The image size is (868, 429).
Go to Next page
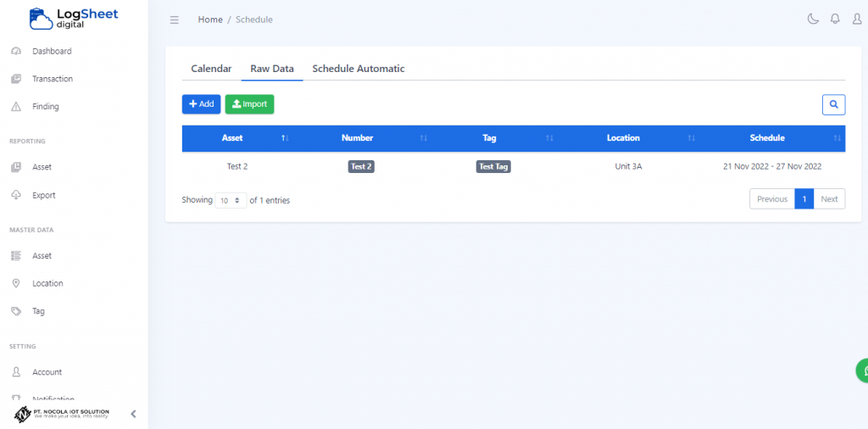coord(829,199)
